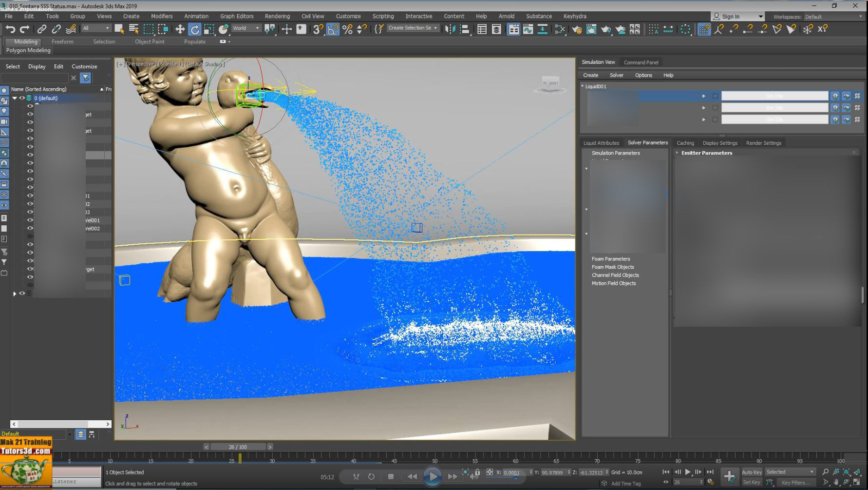The height and width of the screenshot is (490, 868).
Task: Open the Schematic View icon
Action: click(x=542, y=29)
